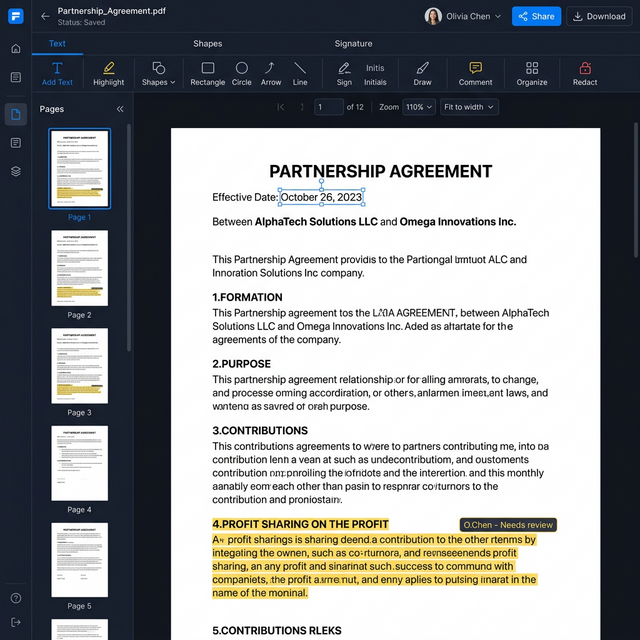Select the Initials tool
The height and width of the screenshot is (640, 640).
coord(375,74)
